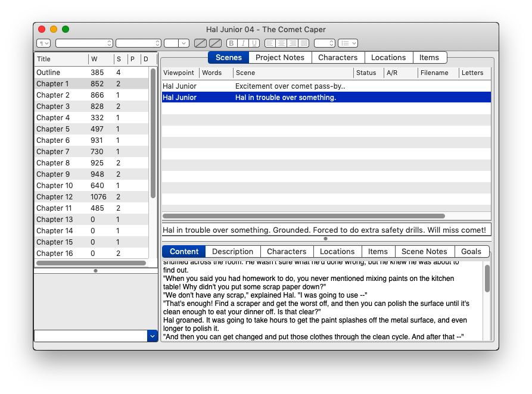The image size is (532, 394).
Task: Select Chapter 12 in the chapter list
Action: click(x=54, y=197)
